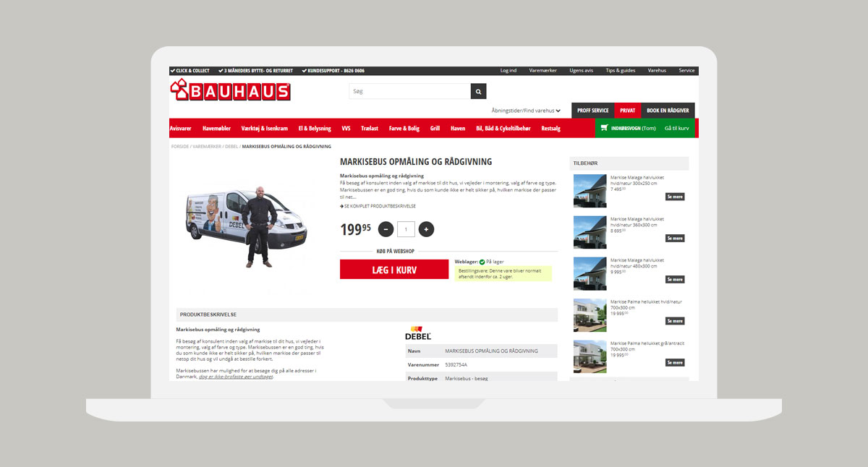Open Markise Malaga 300x250 cm thumbnail
The height and width of the screenshot is (467, 868).
pyautogui.click(x=590, y=191)
